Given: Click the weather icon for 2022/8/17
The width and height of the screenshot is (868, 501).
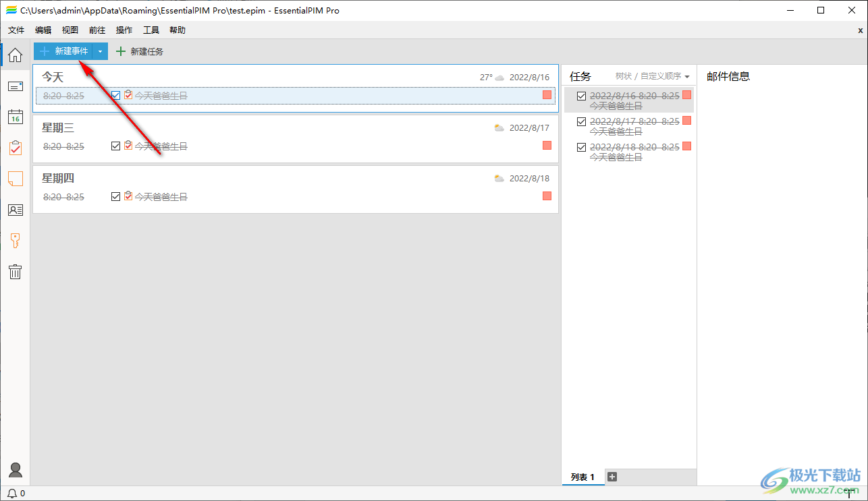Looking at the screenshot, I should (499, 127).
